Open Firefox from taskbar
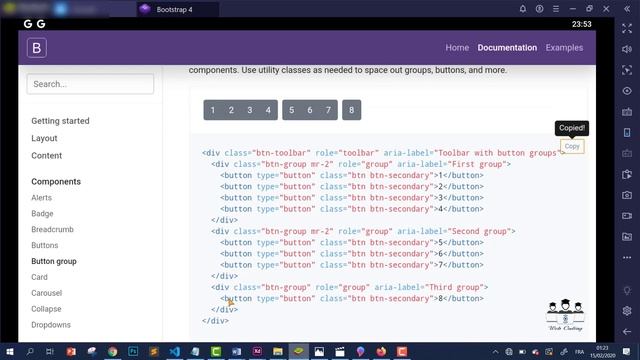 (x=381, y=351)
